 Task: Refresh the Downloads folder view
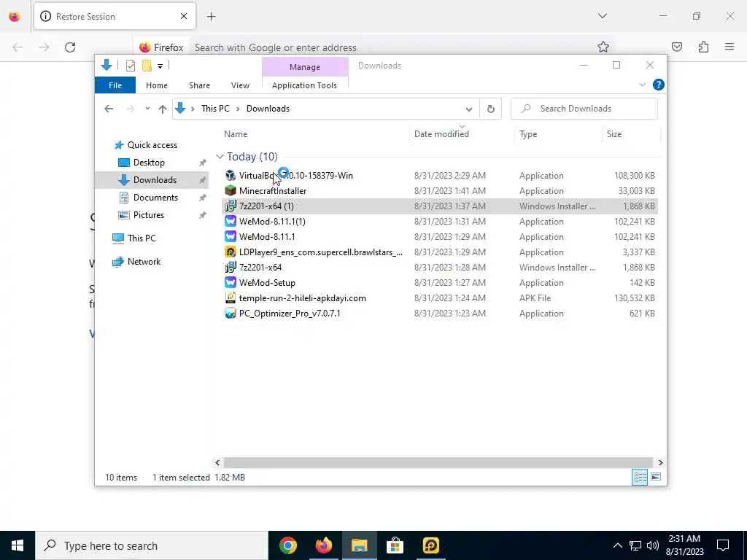[x=491, y=109]
